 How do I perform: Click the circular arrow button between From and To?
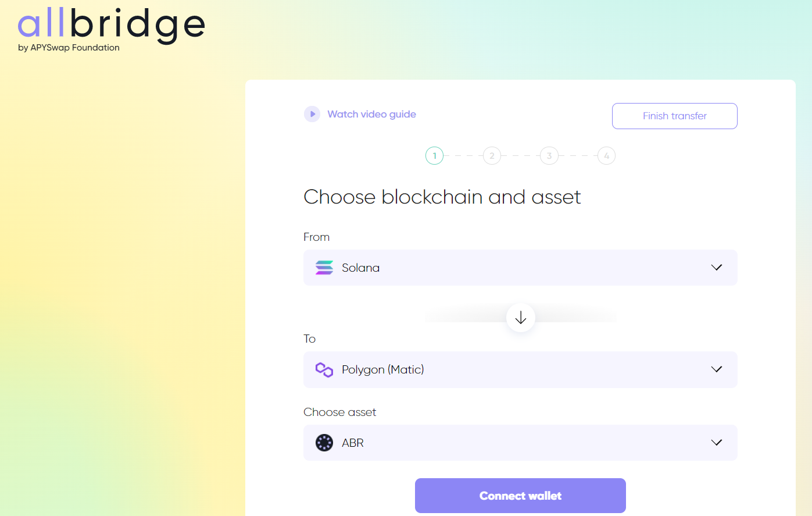tap(520, 318)
